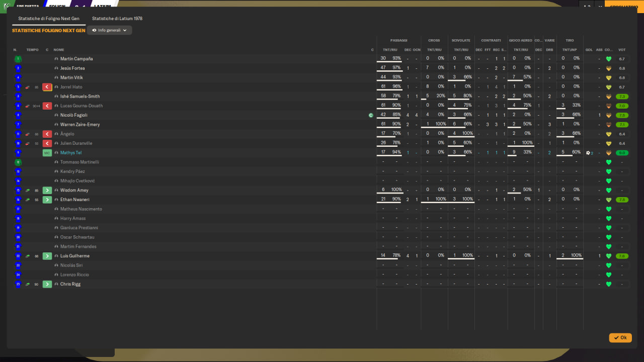Click 9.0 rating badge for Mathys Tel
This screenshot has width=644, height=362.
pos(622,153)
